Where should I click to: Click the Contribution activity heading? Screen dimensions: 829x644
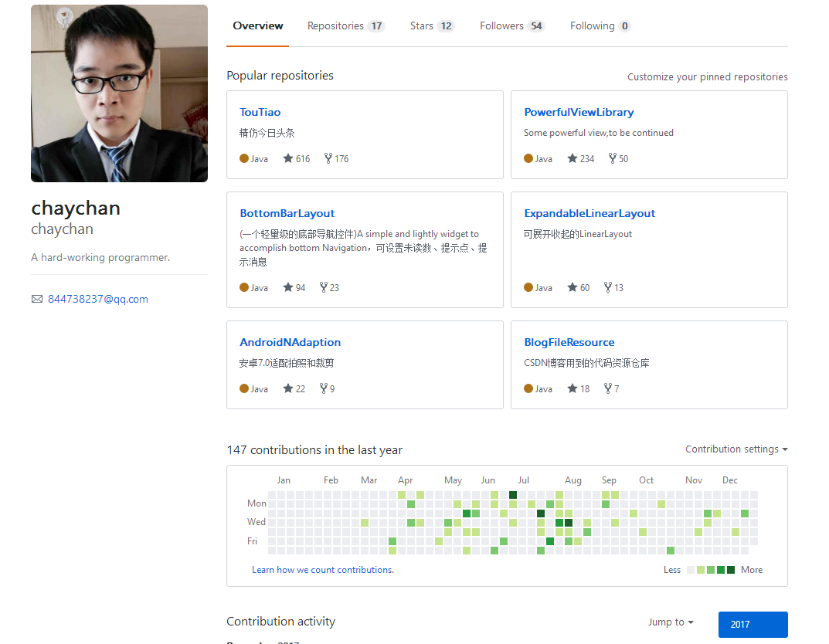point(280,622)
